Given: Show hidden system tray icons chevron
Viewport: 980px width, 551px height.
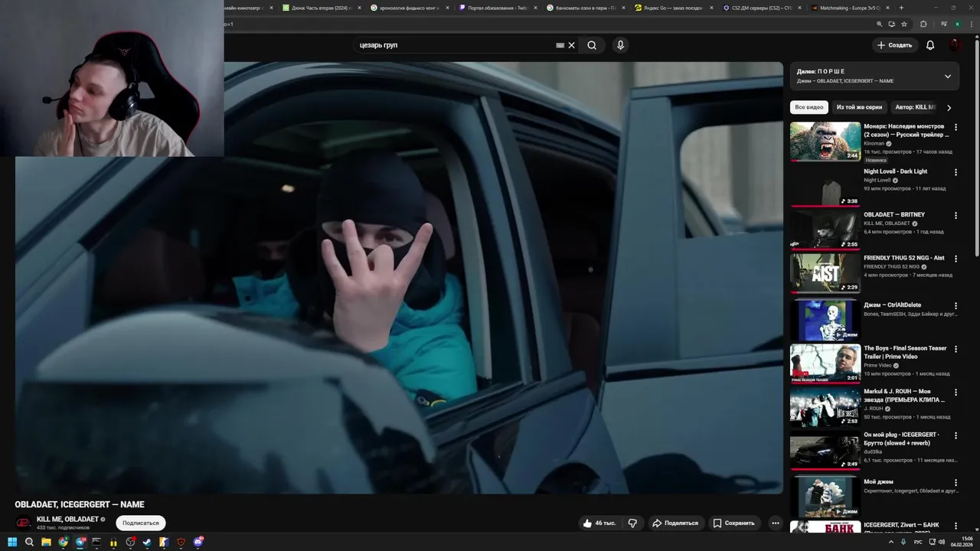Looking at the screenshot, I should click(891, 542).
